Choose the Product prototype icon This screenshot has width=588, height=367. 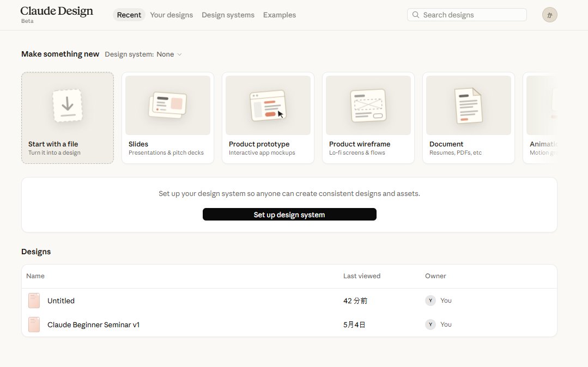click(268, 105)
